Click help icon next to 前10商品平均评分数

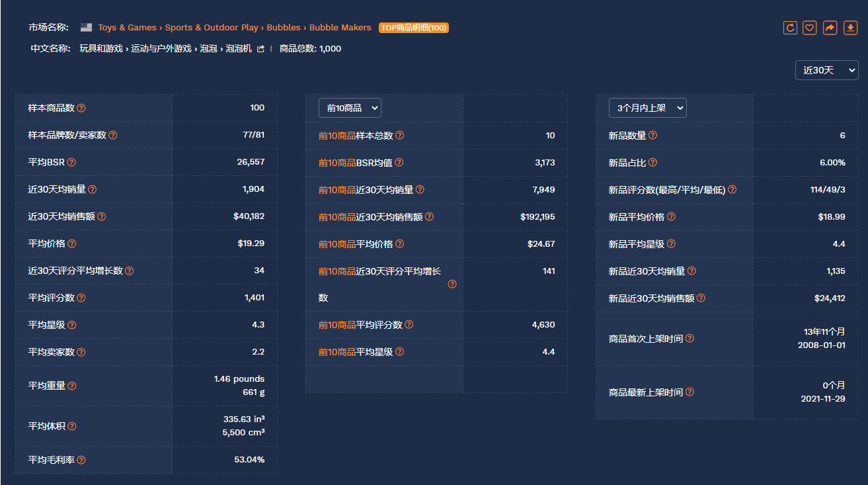(409, 325)
